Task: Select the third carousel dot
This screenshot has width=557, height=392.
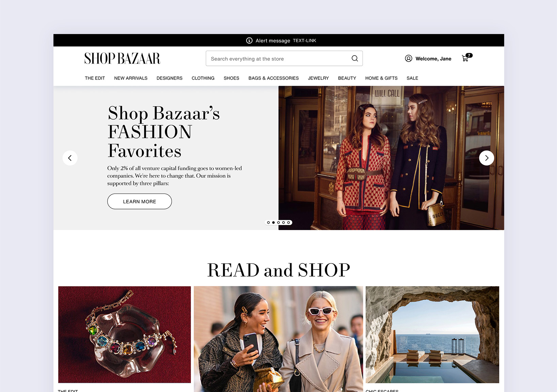Action: (278, 223)
